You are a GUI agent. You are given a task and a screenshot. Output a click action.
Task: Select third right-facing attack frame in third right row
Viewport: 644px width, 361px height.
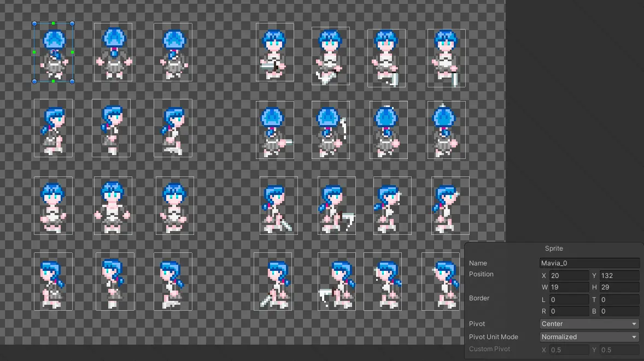click(392, 205)
